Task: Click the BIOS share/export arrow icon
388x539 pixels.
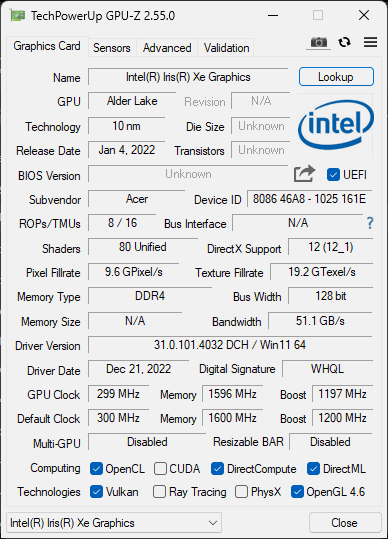Action: (x=304, y=174)
